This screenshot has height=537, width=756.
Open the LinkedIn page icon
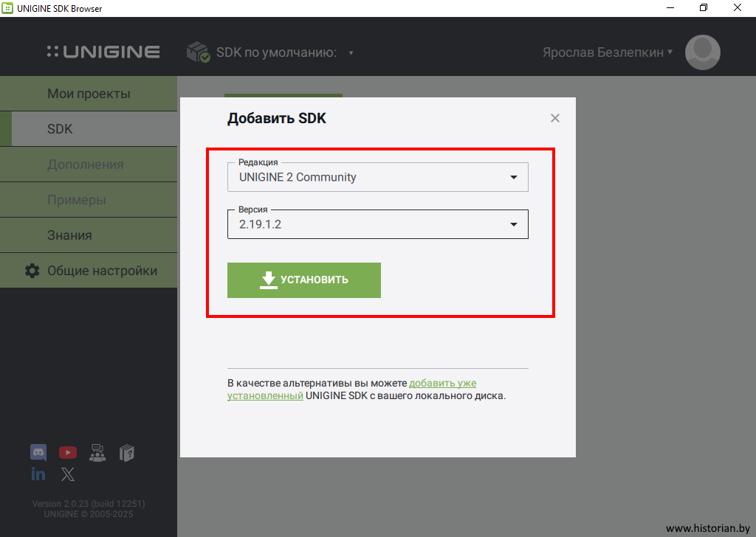tap(38, 474)
